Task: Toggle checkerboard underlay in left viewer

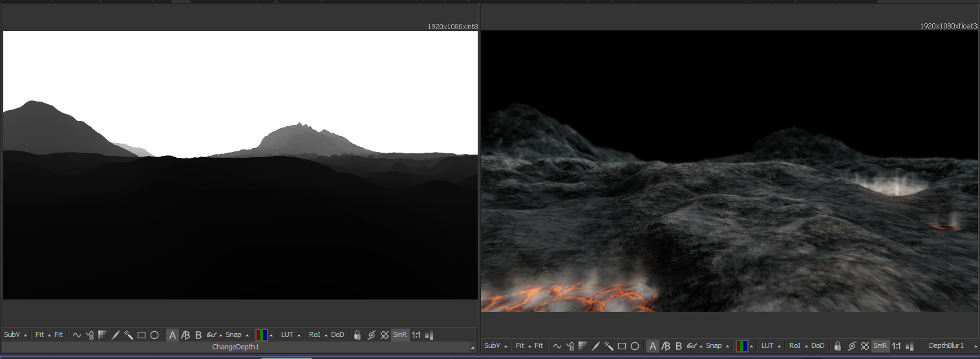Action: pos(385,335)
